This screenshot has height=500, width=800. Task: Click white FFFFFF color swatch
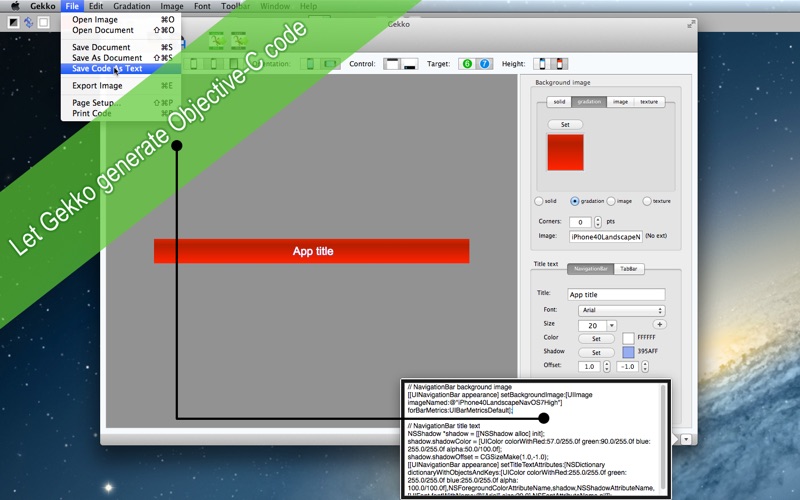(x=629, y=338)
